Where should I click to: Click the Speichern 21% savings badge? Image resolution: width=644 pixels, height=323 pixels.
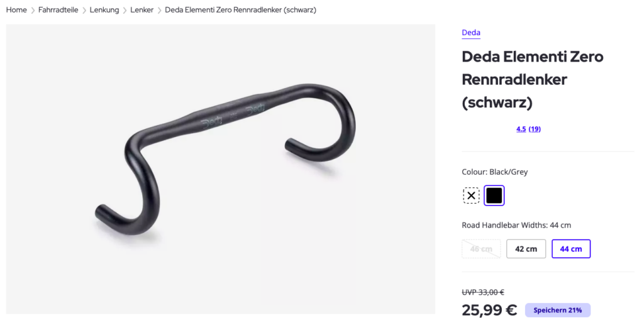coord(558,310)
